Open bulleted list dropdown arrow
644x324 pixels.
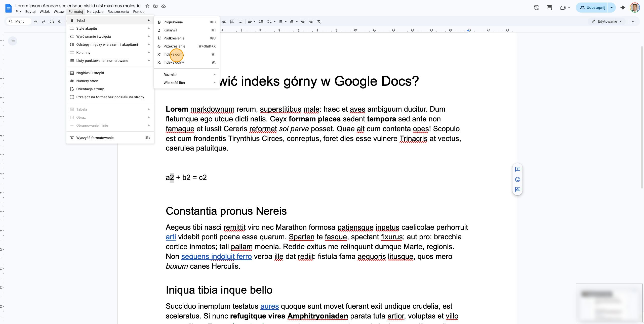click(286, 22)
